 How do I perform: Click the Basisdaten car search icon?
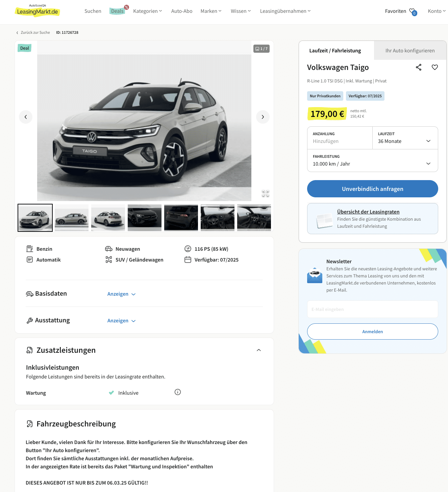30,294
